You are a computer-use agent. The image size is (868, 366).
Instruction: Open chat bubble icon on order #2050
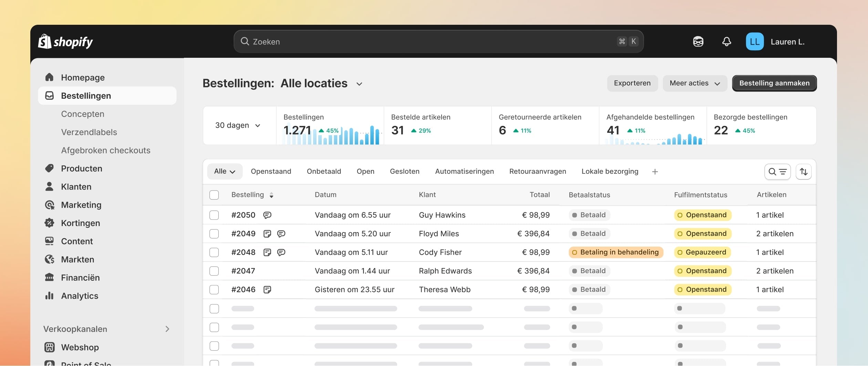[x=267, y=215]
